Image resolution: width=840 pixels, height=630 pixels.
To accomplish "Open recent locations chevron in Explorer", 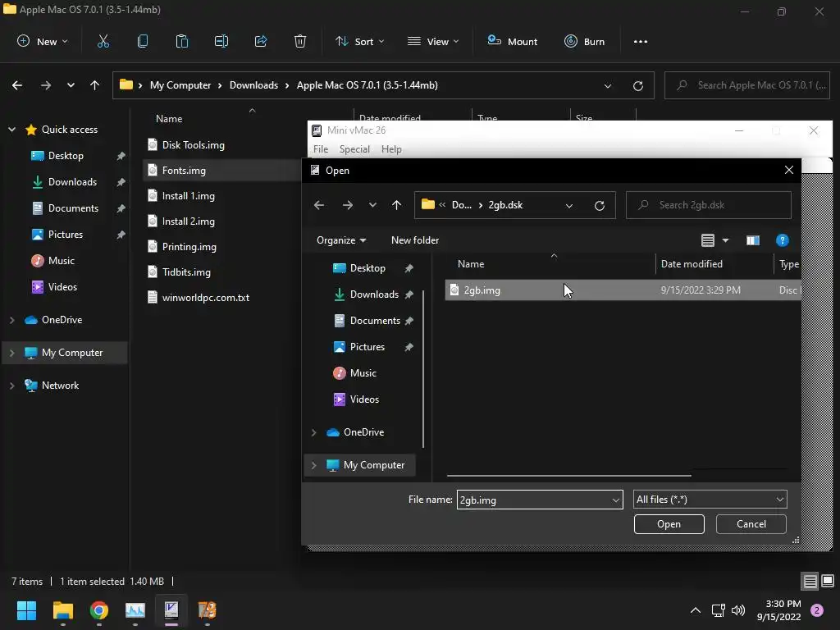I will (x=71, y=85).
